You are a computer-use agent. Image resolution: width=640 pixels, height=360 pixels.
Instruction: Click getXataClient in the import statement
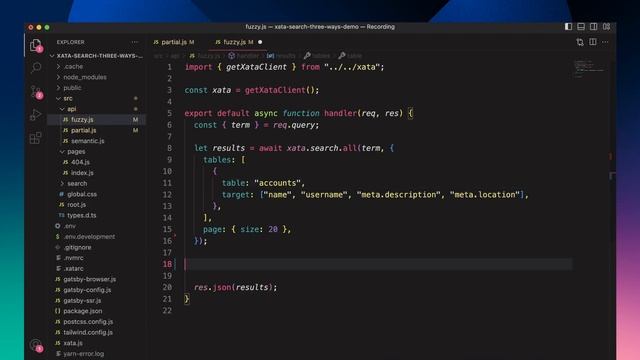[256, 67]
